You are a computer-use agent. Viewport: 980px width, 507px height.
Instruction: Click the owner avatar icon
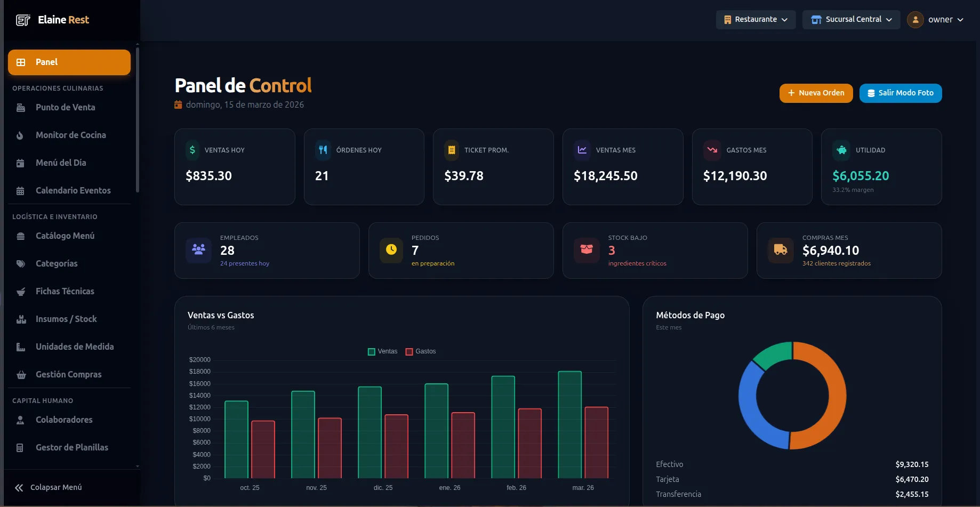click(915, 20)
